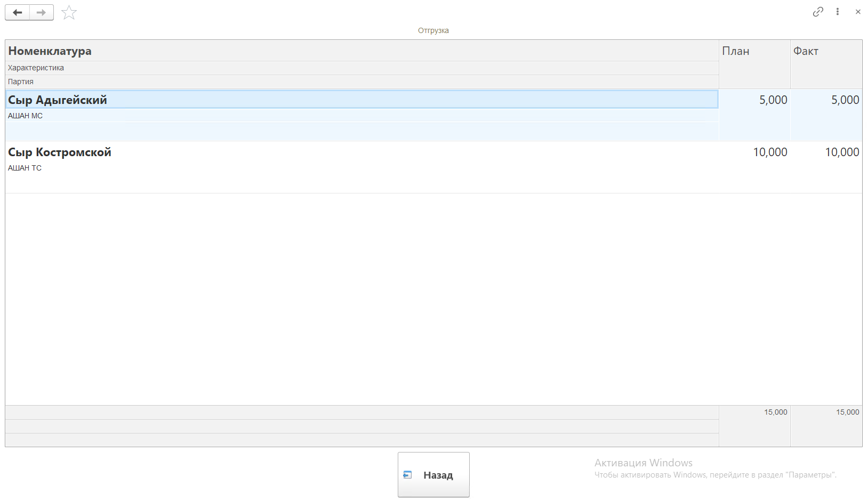Open the three-dot more options menu

coord(838,12)
